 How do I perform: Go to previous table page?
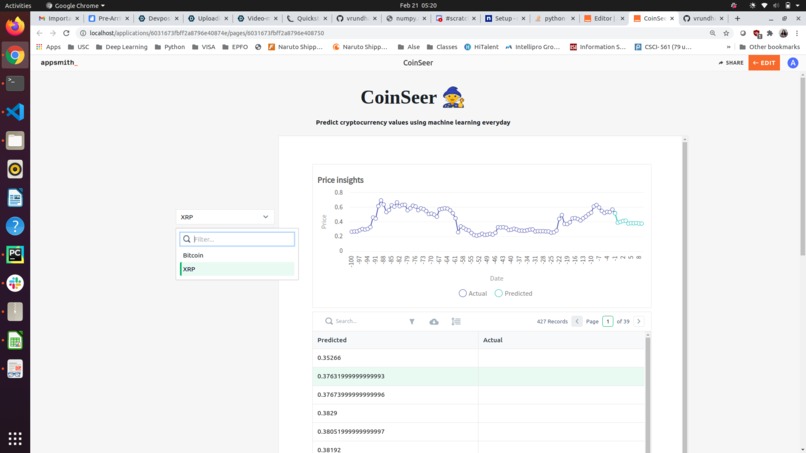click(x=577, y=321)
